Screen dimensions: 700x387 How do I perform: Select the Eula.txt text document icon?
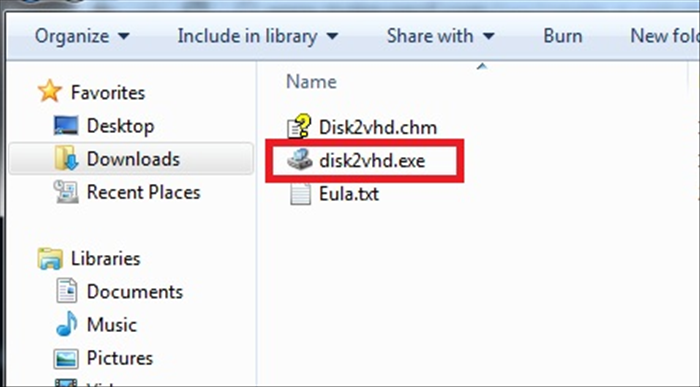click(x=300, y=194)
